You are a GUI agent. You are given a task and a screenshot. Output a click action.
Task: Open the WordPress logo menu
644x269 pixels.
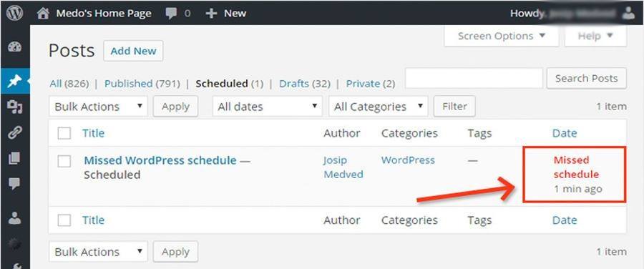pos(15,13)
